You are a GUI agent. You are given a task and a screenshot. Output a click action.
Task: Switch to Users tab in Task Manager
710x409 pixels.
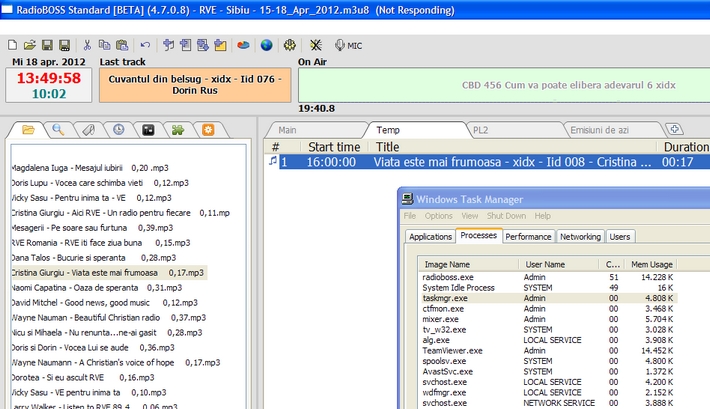pos(619,236)
